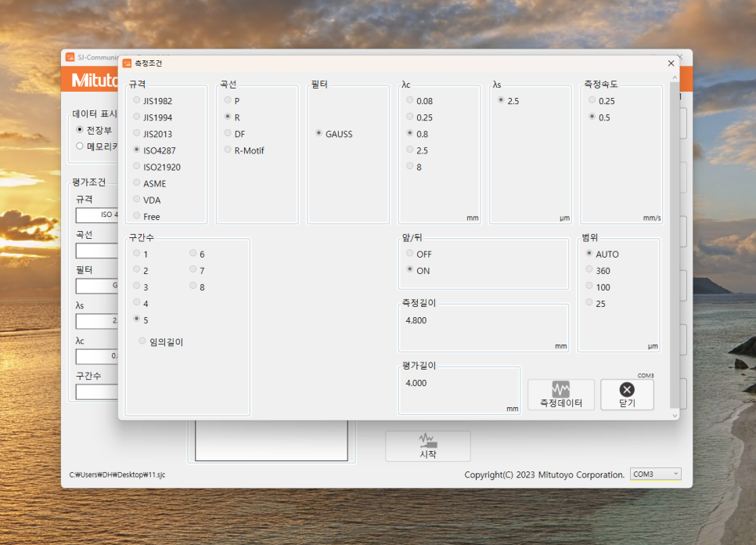Viewport: 756px width, 545px height.
Task: Select measuring speed 0.25 mm/s
Action: (592, 101)
